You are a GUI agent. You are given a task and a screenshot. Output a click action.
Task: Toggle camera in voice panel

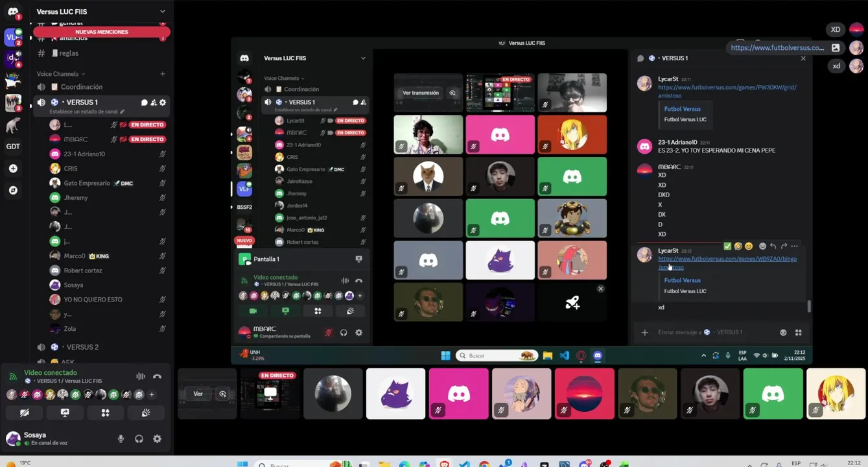tap(25, 413)
